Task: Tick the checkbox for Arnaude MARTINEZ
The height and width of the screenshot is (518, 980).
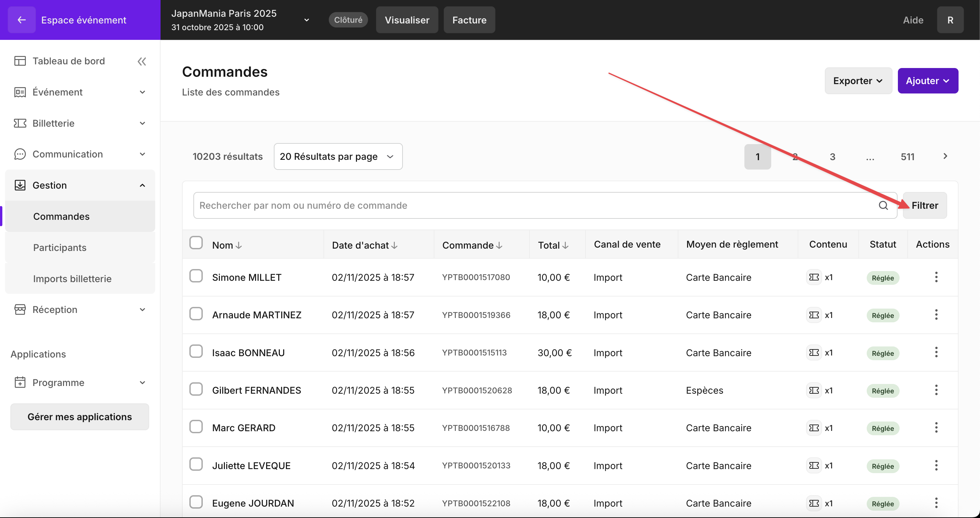Action: point(196,314)
